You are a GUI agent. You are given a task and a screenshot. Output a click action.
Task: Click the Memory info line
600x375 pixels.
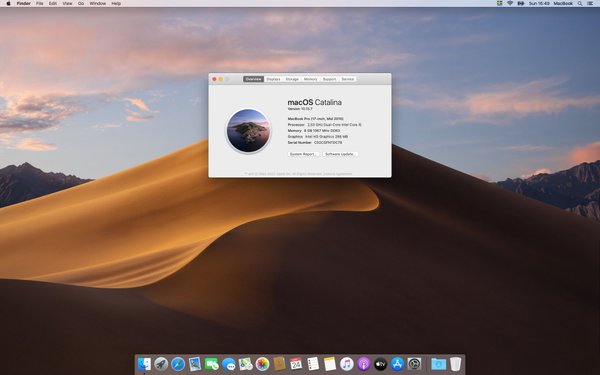314,130
